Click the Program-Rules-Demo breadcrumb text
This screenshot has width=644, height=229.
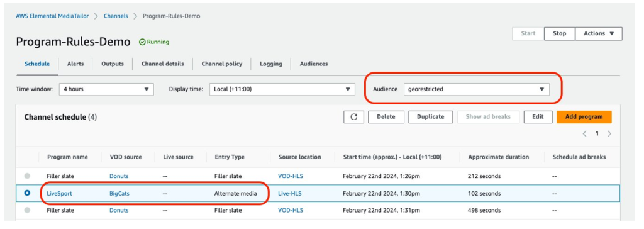tap(171, 16)
